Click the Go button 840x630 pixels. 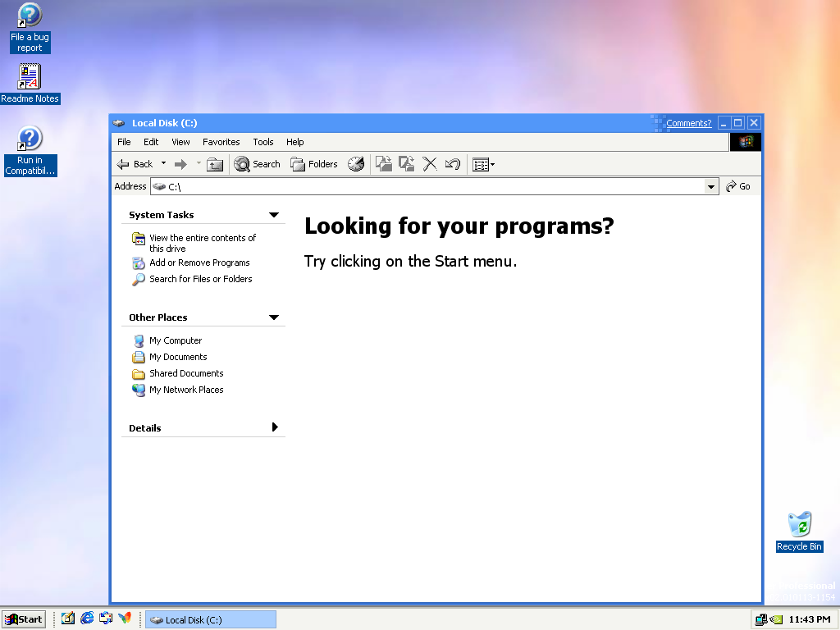[738, 186]
